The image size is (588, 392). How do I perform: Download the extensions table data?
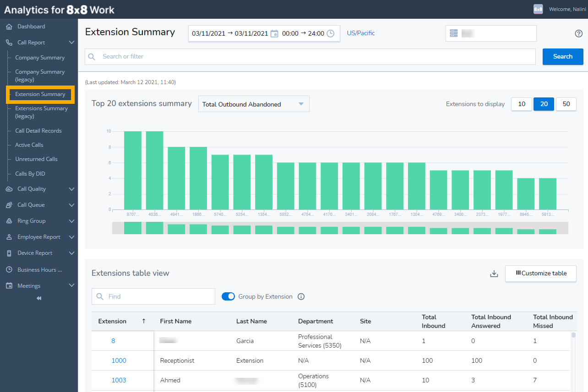(494, 273)
